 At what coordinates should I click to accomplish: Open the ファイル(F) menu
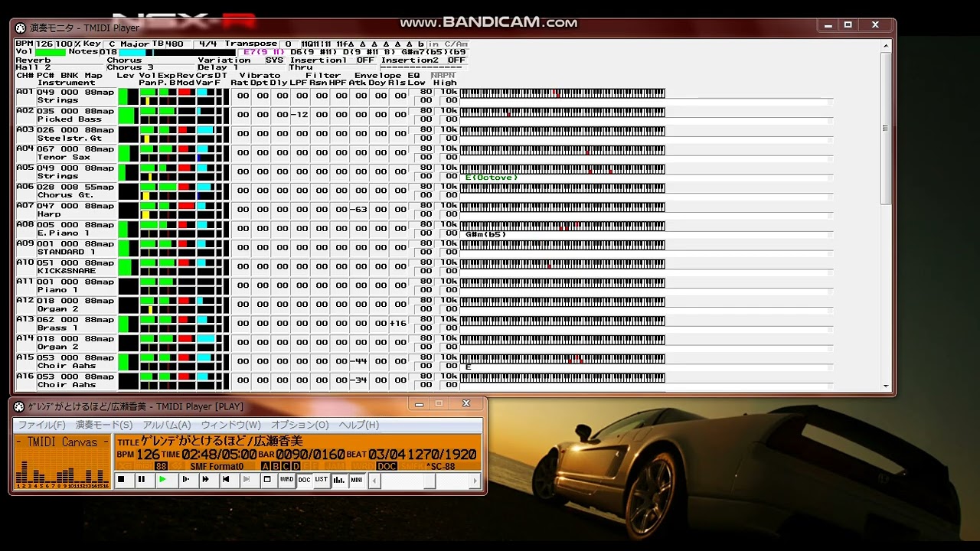pos(42,425)
